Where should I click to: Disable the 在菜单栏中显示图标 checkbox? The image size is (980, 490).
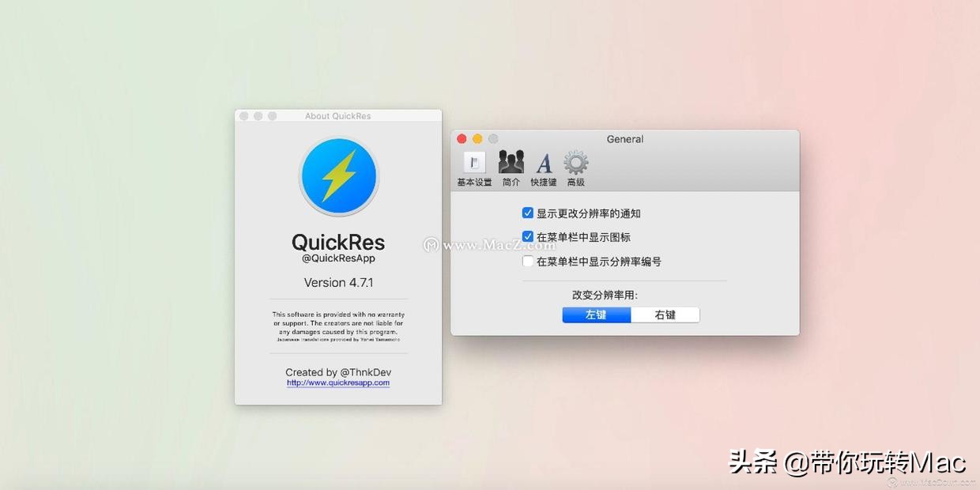[527, 236]
